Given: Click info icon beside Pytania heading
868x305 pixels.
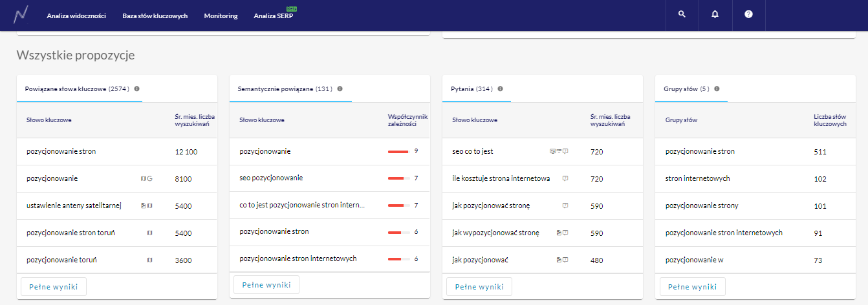Looking at the screenshot, I should [500, 89].
